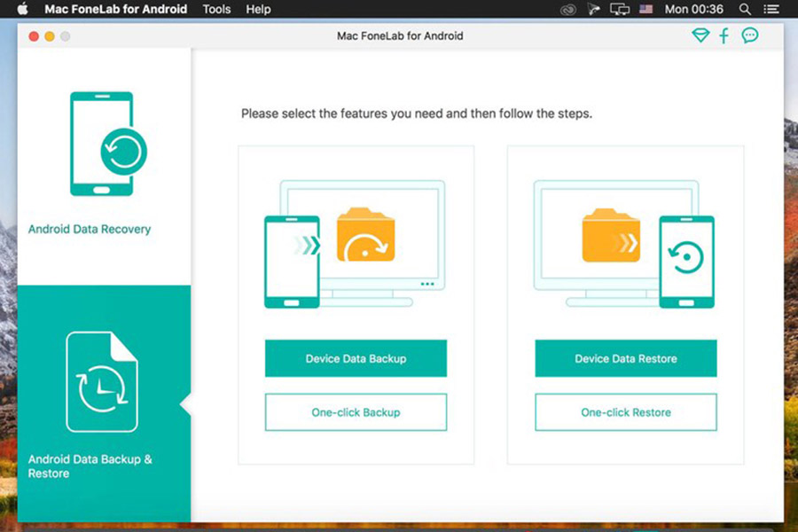The height and width of the screenshot is (532, 798).
Task: Click the Device Data Backup button
Action: [356, 358]
